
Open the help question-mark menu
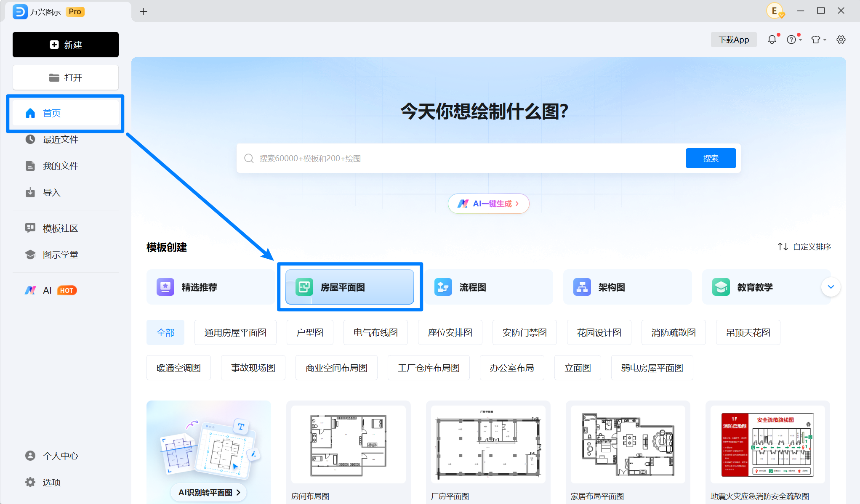(x=793, y=40)
